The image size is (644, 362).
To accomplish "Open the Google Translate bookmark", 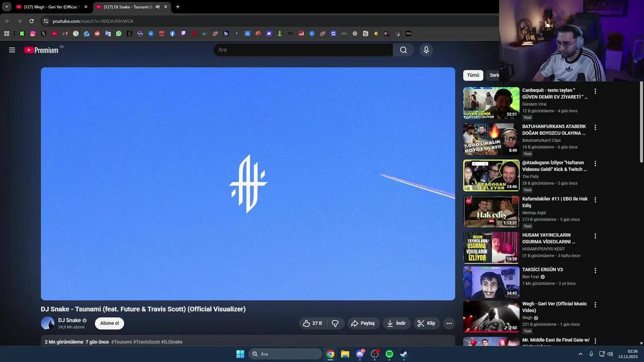I will pyautogui.click(x=108, y=34).
